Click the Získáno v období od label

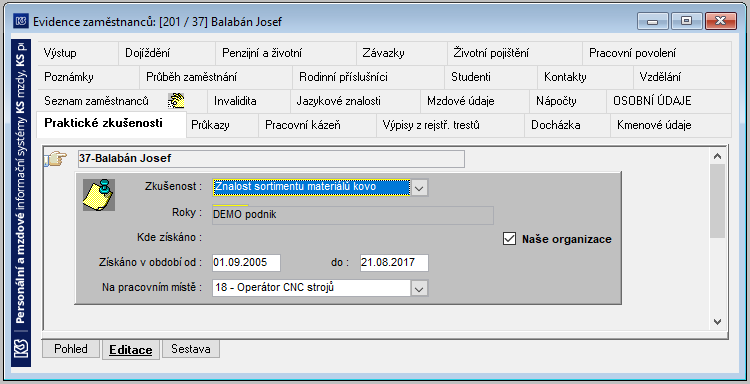tap(150, 262)
